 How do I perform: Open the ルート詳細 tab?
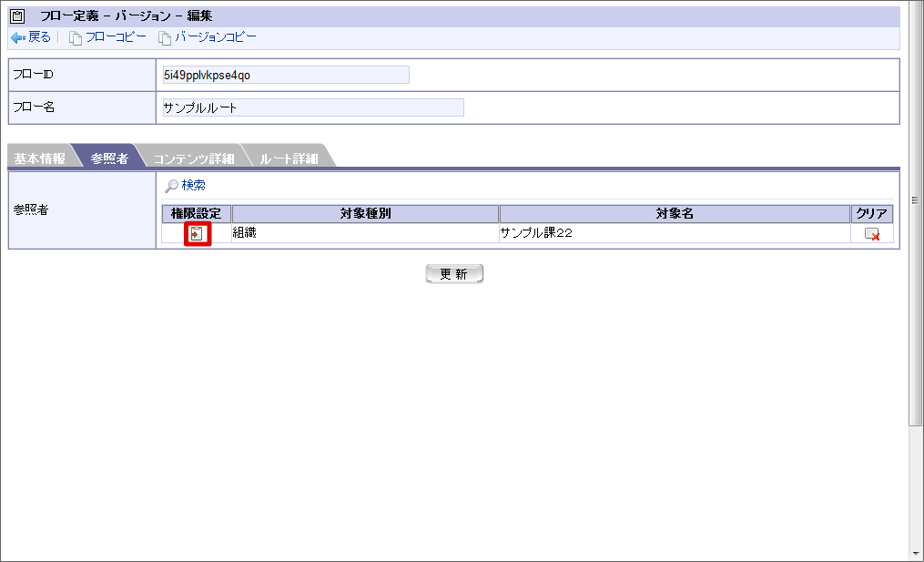289,158
